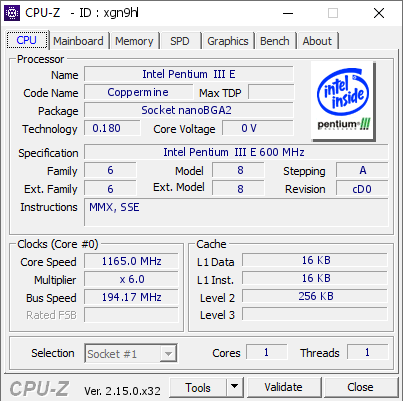Click the Name field 'Intel Pentium III E'

coord(189,74)
